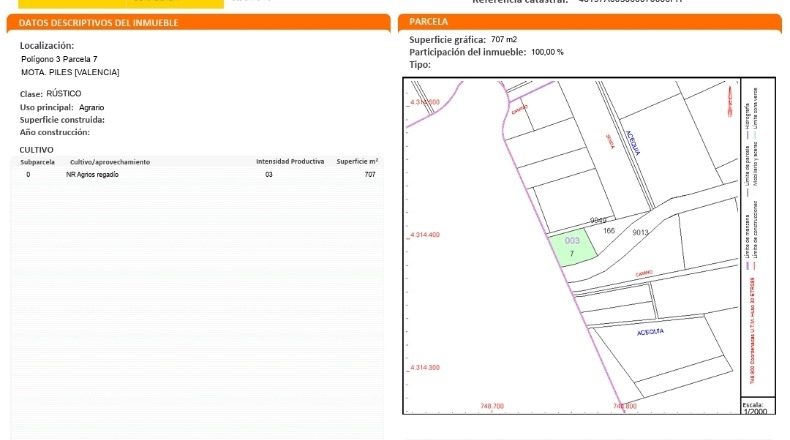Click intensity cell value "03"
This screenshot has height=440, width=790.
tap(269, 174)
